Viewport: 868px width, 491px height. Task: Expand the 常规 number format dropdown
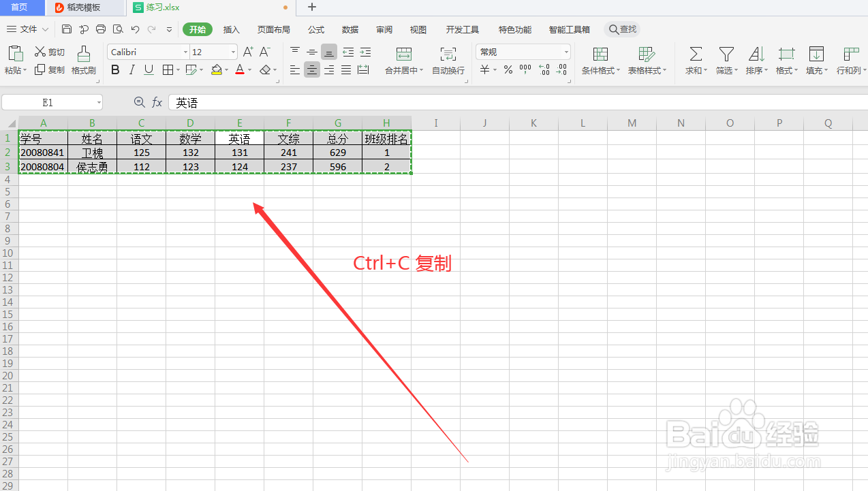tap(565, 52)
